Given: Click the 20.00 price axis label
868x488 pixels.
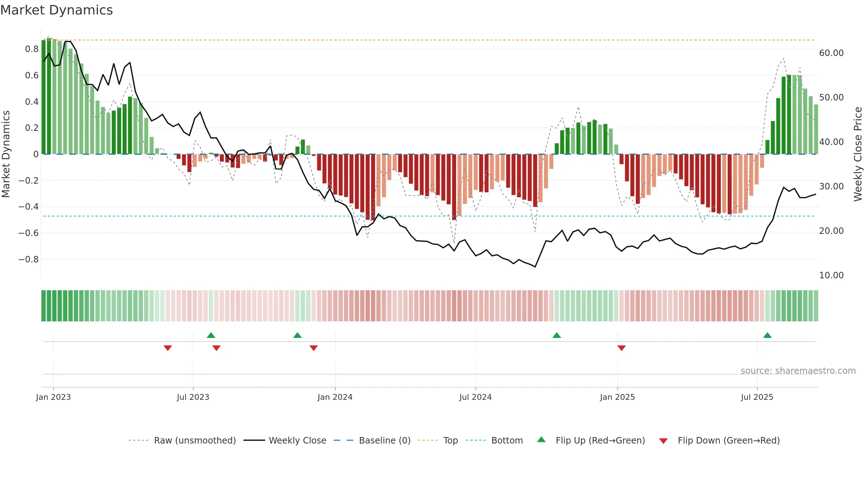Looking at the screenshot, I should click(831, 231).
